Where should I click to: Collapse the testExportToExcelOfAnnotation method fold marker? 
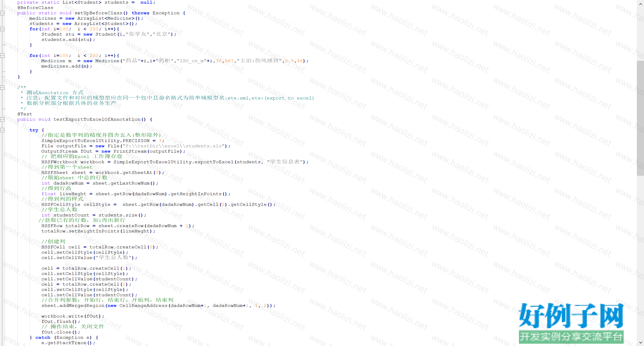point(2,119)
